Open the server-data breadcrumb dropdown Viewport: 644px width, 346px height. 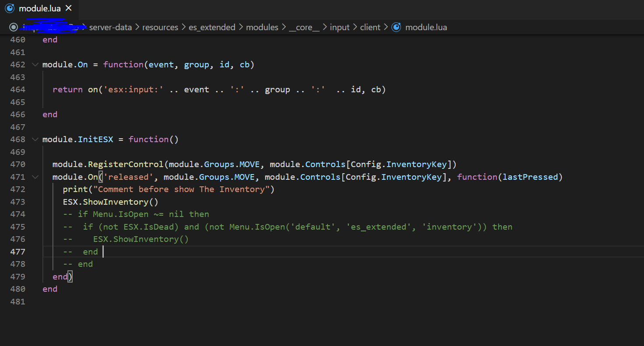click(110, 27)
